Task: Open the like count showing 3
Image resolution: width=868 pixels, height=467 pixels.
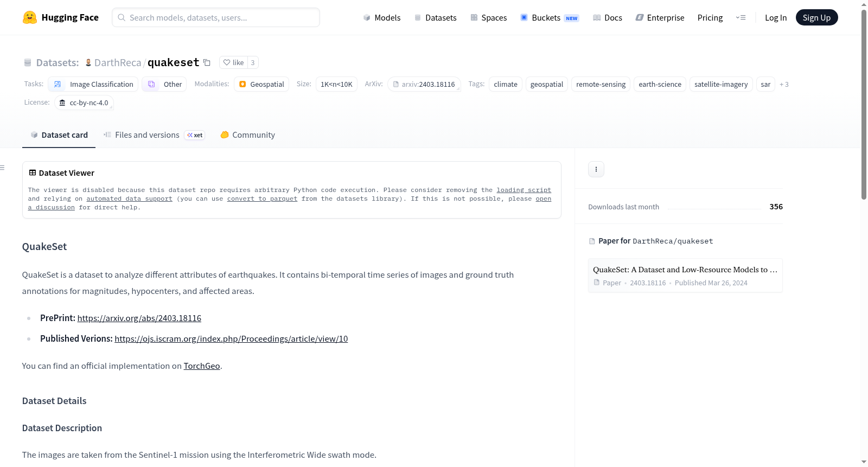Action: (x=253, y=62)
